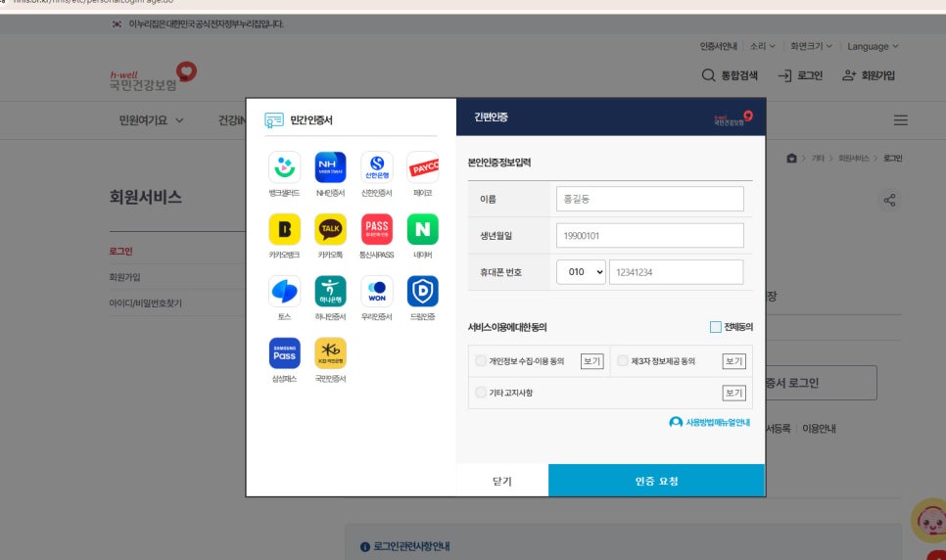Check the 전체동의 checkbox
Screen dimensions: 946x560
pyautogui.click(x=716, y=327)
